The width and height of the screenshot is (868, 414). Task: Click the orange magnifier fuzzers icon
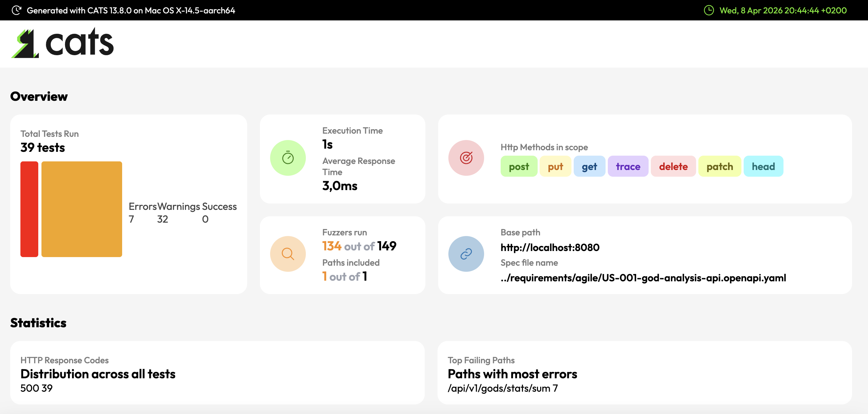coord(288,254)
